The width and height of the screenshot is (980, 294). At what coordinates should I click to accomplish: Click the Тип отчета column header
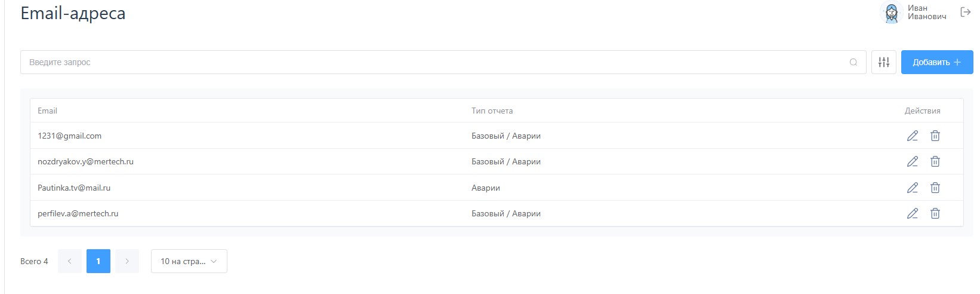[492, 111]
